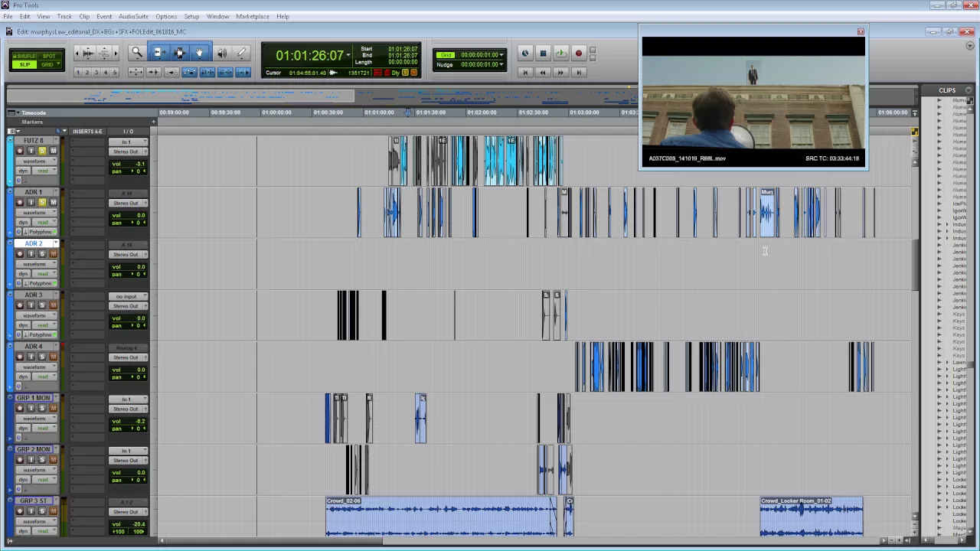Open ADR 1 Stereo Out output selector
Image resolution: width=980 pixels, height=551 pixels.
coord(127,203)
